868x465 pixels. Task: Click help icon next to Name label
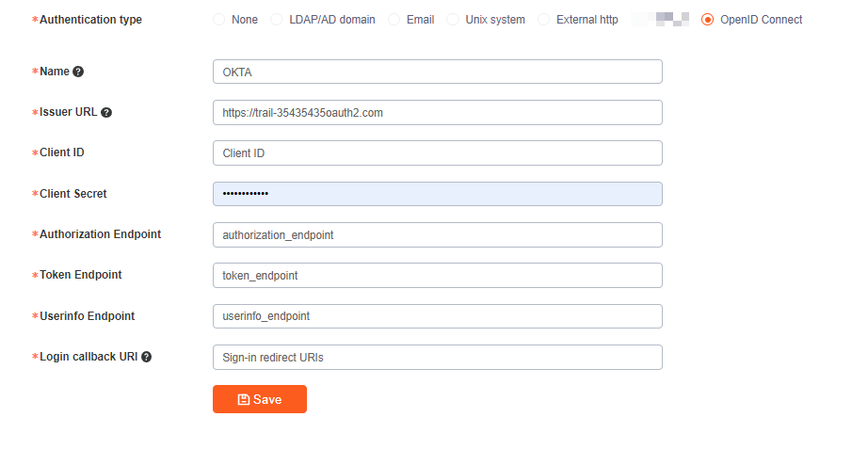[x=78, y=72]
